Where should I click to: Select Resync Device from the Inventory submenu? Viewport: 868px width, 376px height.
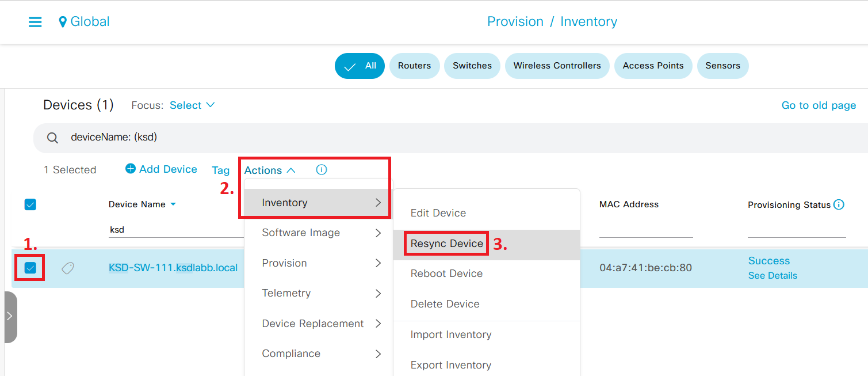pyautogui.click(x=446, y=243)
